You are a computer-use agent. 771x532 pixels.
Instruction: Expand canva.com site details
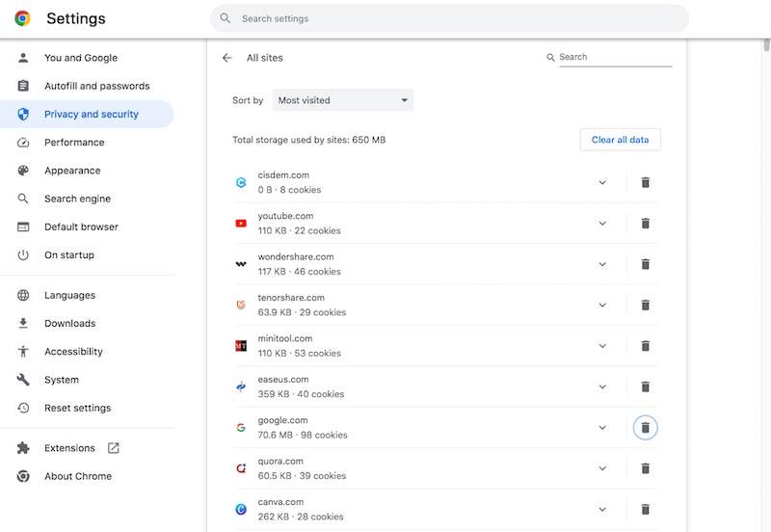[x=602, y=509]
